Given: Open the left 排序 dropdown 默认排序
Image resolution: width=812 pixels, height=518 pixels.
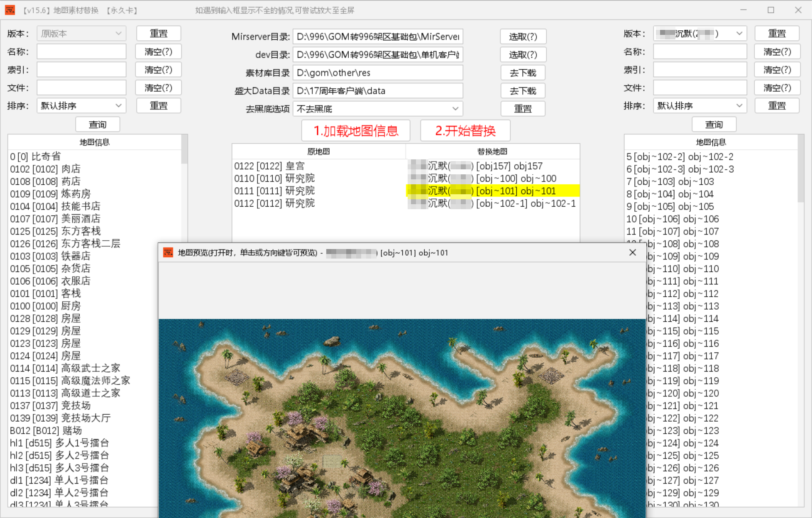Looking at the screenshot, I should pyautogui.click(x=81, y=106).
